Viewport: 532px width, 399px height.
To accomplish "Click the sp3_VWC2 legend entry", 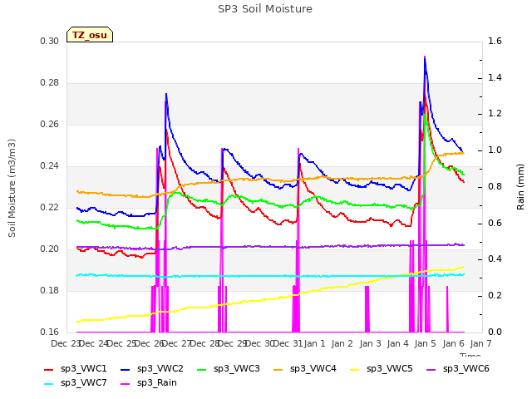I will [x=152, y=368].
